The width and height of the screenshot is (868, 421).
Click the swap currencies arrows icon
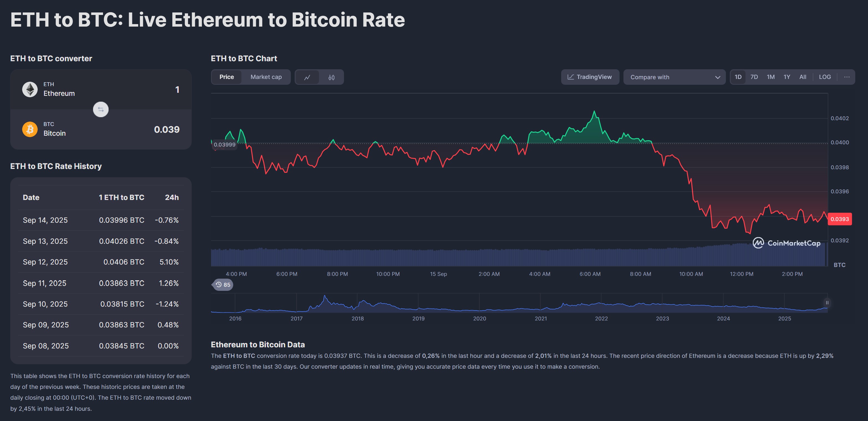(x=101, y=110)
